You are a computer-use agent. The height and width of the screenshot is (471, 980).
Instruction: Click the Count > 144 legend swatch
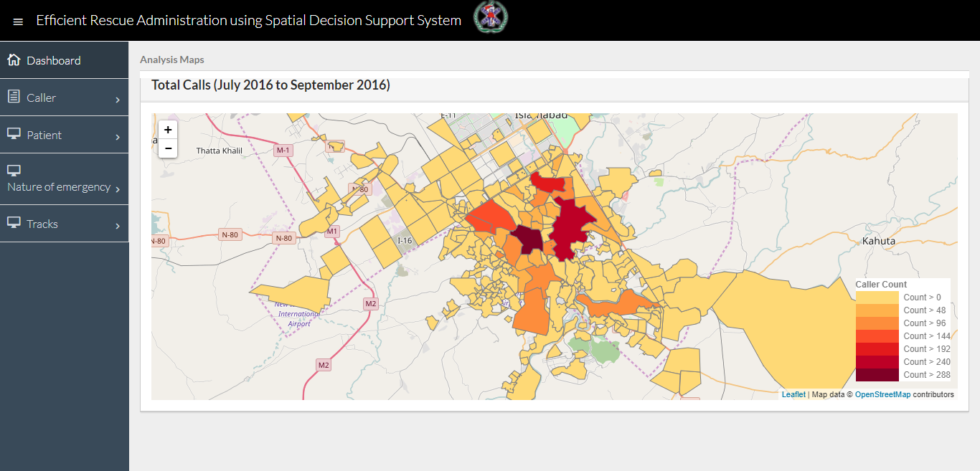coord(877,336)
